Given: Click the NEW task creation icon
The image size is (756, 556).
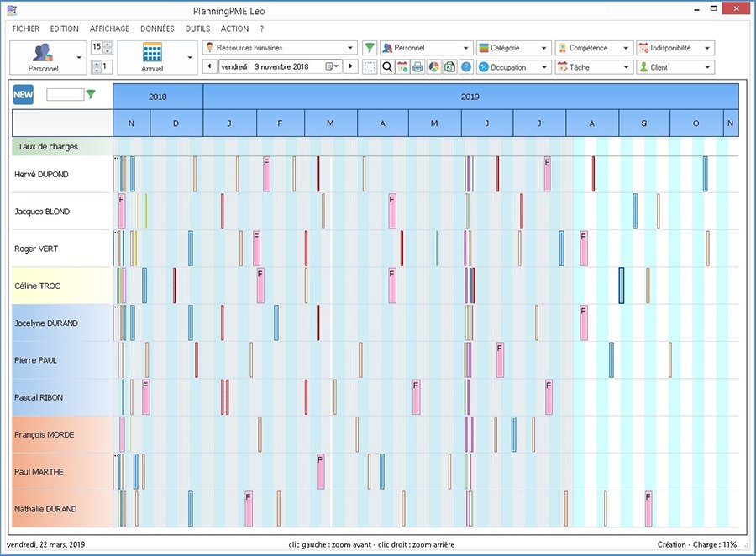Looking at the screenshot, I should point(24,95).
